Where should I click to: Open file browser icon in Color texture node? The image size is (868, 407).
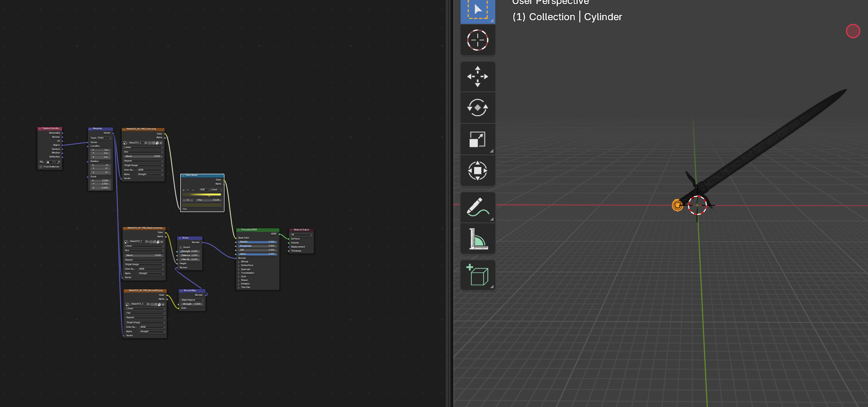click(x=157, y=143)
